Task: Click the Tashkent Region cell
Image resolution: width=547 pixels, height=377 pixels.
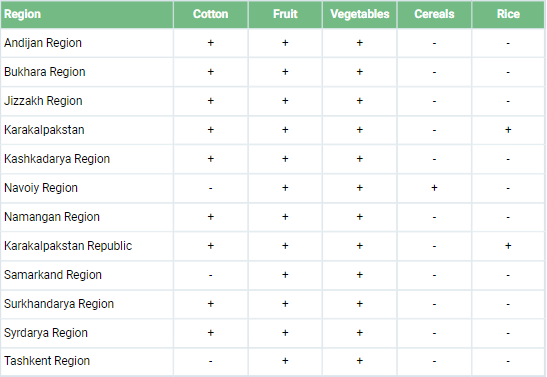Action: 87,361
